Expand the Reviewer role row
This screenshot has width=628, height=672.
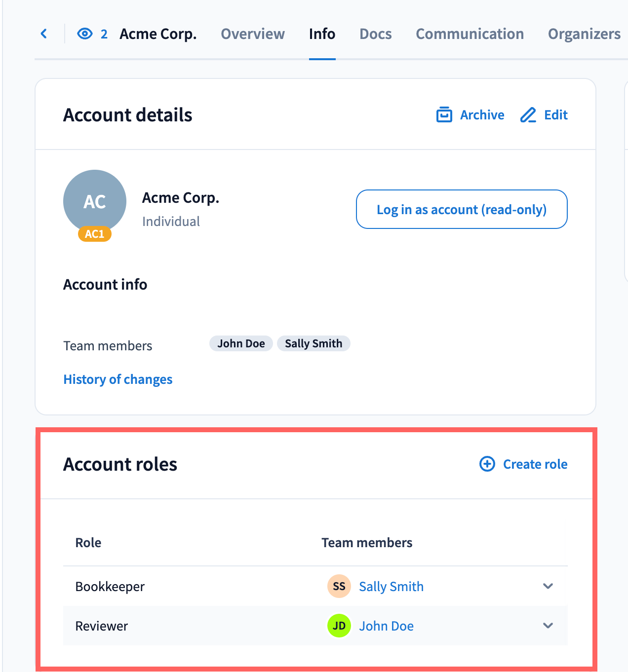pyautogui.click(x=548, y=626)
